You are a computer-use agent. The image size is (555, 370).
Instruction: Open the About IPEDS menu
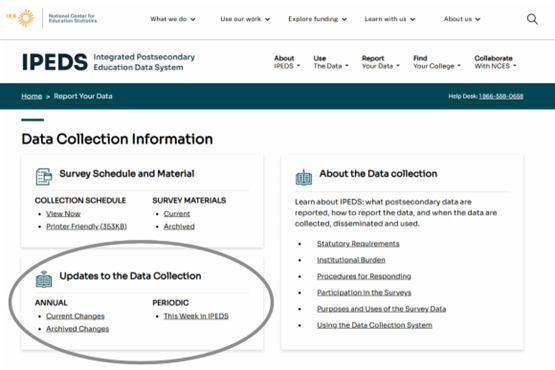[287, 62]
